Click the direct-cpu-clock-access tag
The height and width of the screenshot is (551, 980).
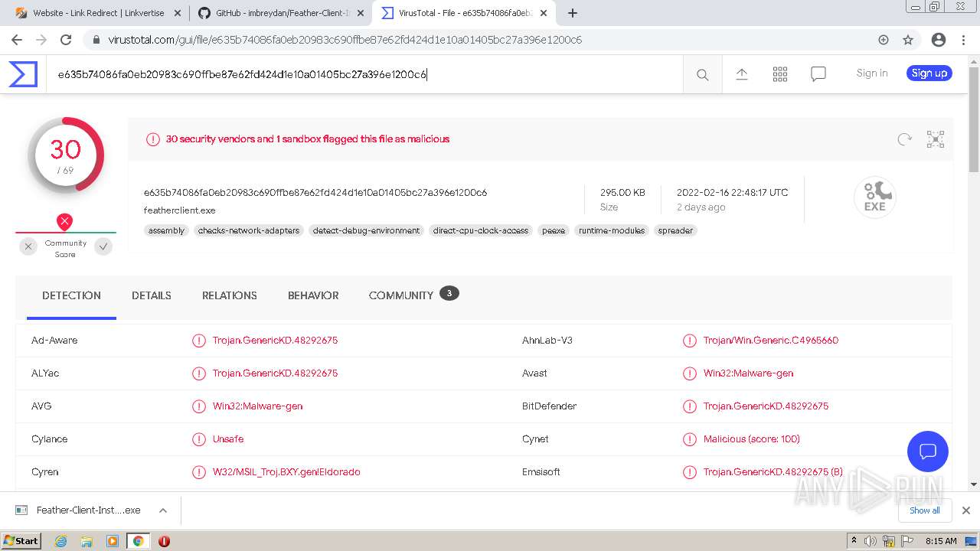point(481,230)
